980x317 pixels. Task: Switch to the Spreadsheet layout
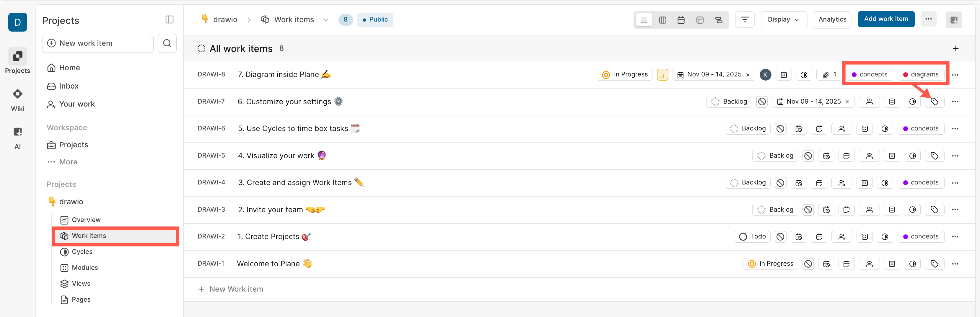tap(700, 20)
